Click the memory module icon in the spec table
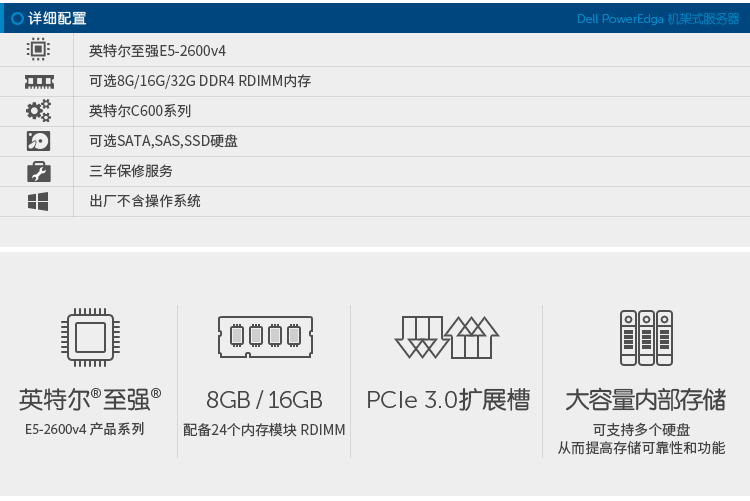750x501 pixels. coord(38,81)
